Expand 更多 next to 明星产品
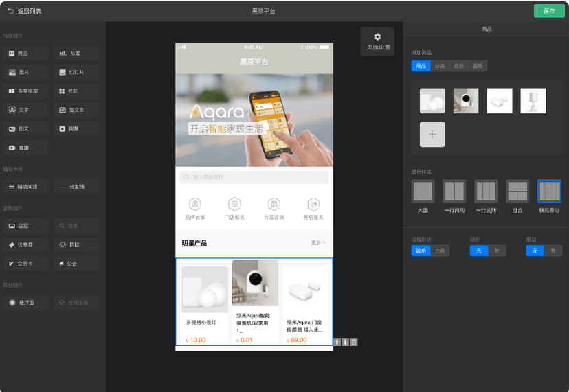This screenshot has width=569, height=392. (318, 242)
